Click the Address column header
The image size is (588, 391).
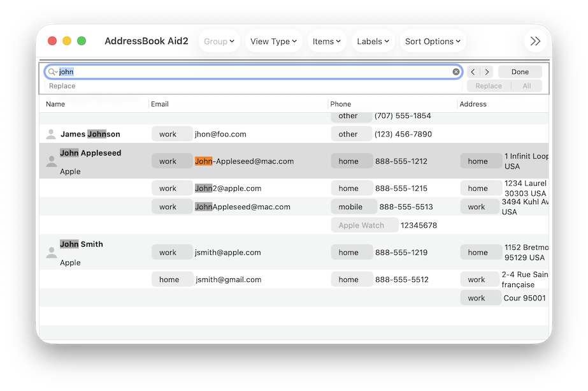(473, 104)
